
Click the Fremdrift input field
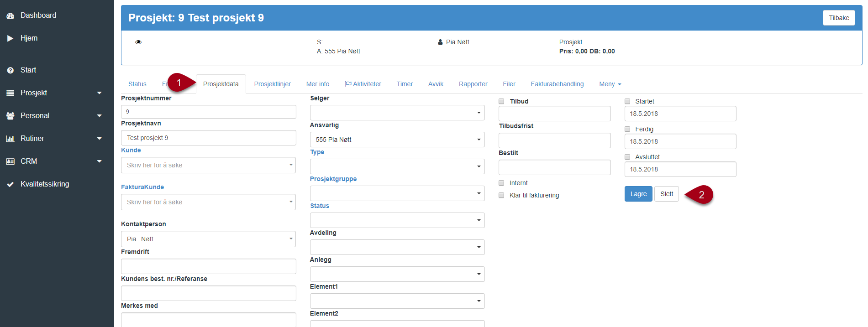tap(208, 266)
